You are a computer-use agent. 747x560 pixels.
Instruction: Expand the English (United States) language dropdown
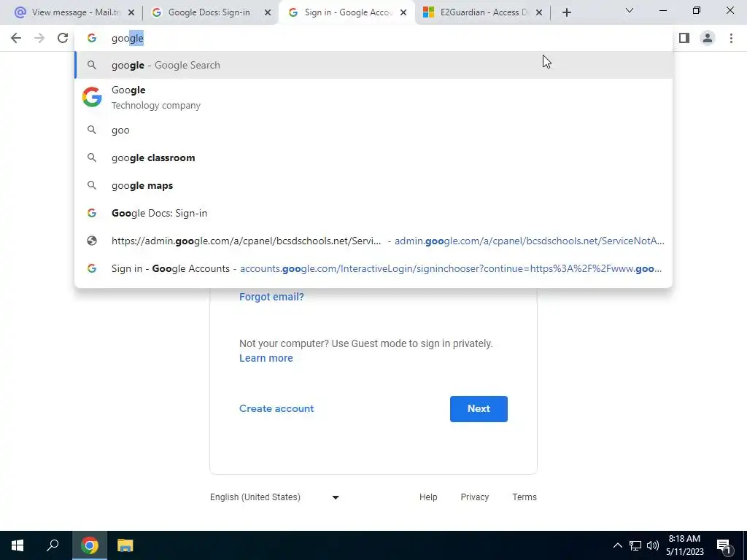tap(275, 497)
